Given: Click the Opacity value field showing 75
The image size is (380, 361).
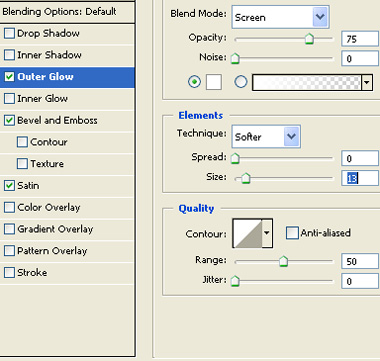Looking at the screenshot, I should coord(360,39).
